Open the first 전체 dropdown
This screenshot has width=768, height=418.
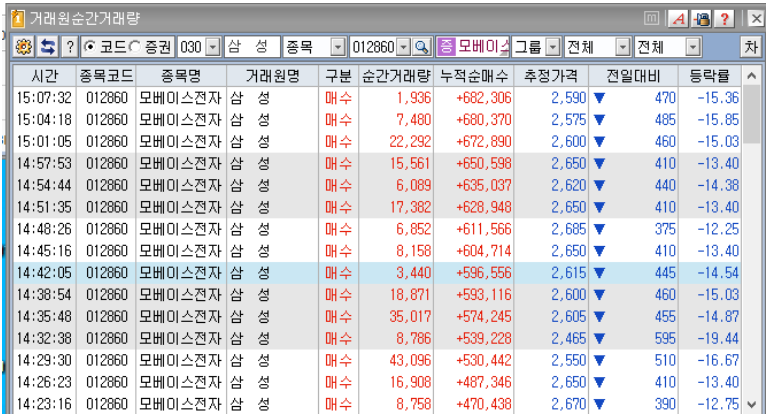pyautogui.click(x=623, y=47)
